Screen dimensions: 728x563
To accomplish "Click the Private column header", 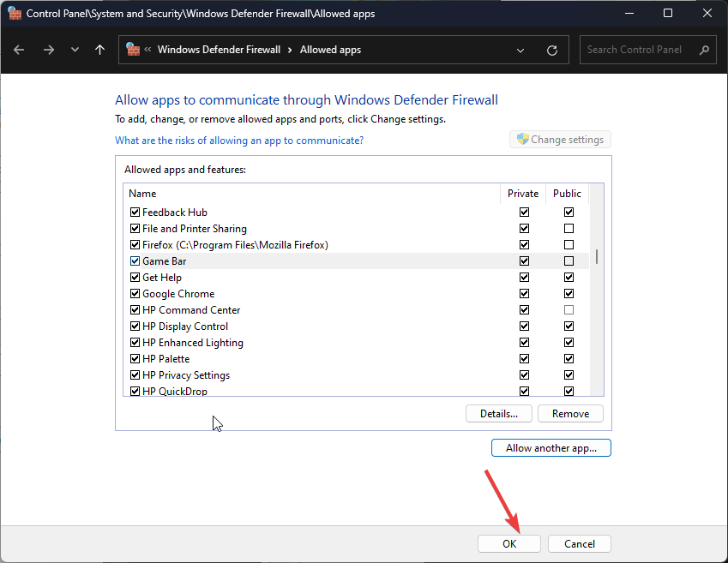I will tap(523, 194).
